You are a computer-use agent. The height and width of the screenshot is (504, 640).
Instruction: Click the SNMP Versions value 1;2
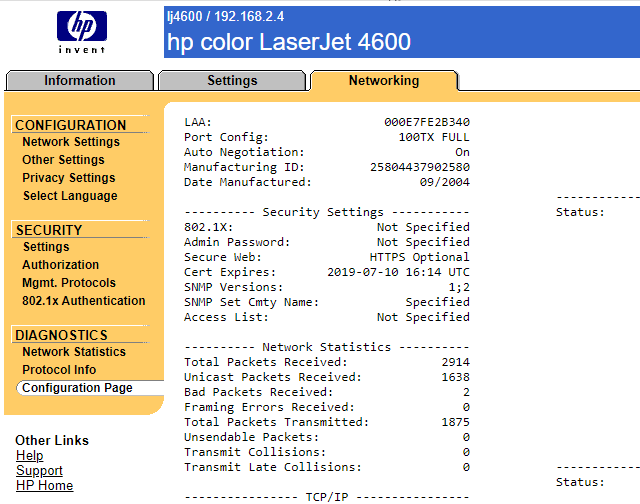pos(459,287)
